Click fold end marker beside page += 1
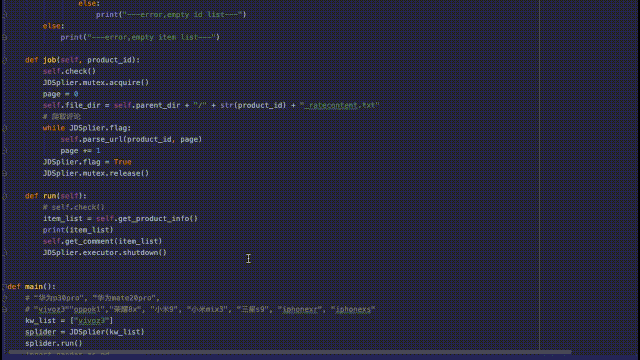 point(4,151)
